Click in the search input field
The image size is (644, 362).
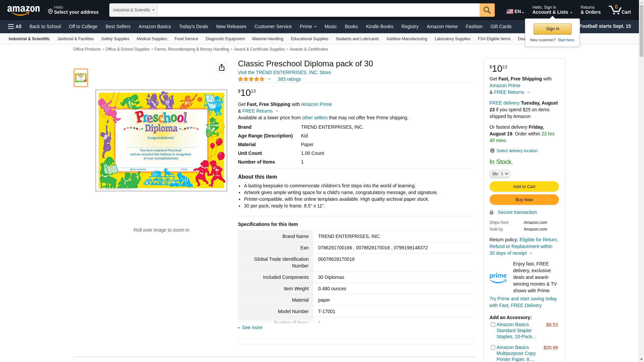tap(318, 10)
